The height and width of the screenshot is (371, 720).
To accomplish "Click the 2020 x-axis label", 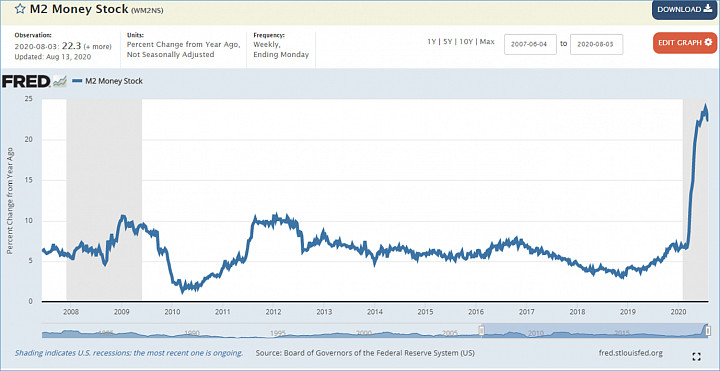I will tap(678, 312).
